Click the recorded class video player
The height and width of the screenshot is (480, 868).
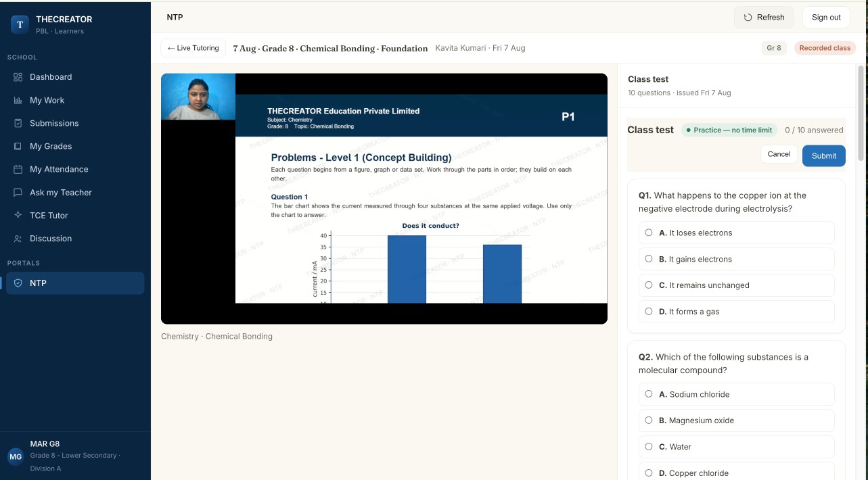[x=384, y=199]
